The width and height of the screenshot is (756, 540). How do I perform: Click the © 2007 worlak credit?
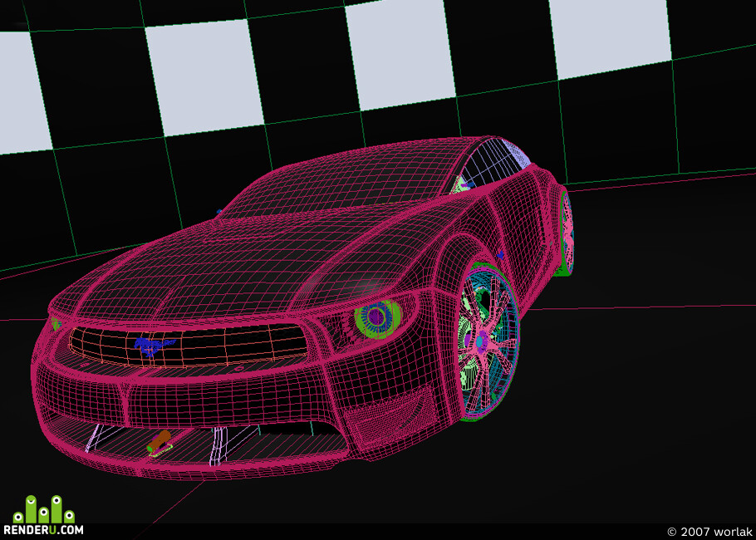coord(709,532)
